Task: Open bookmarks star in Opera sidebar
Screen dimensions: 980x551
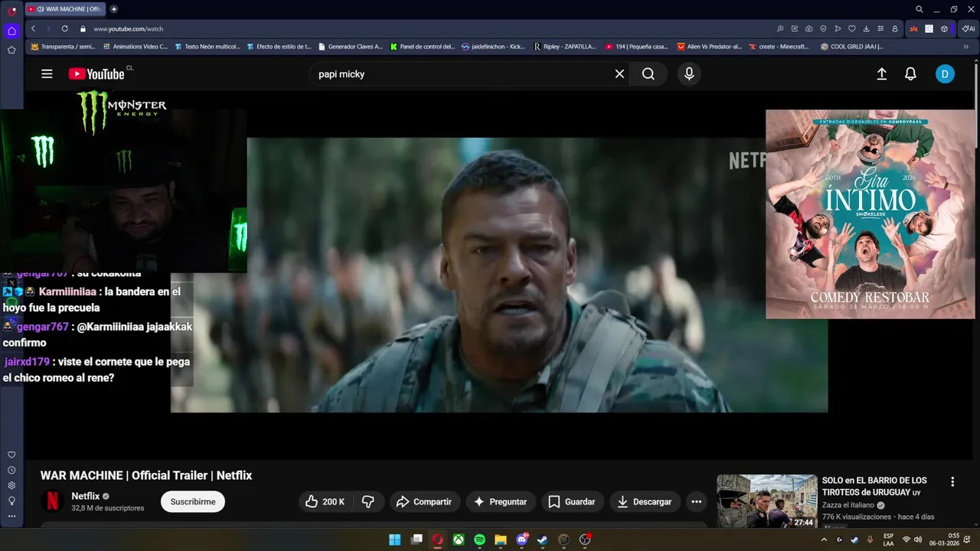Action: click(x=11, y=50)
